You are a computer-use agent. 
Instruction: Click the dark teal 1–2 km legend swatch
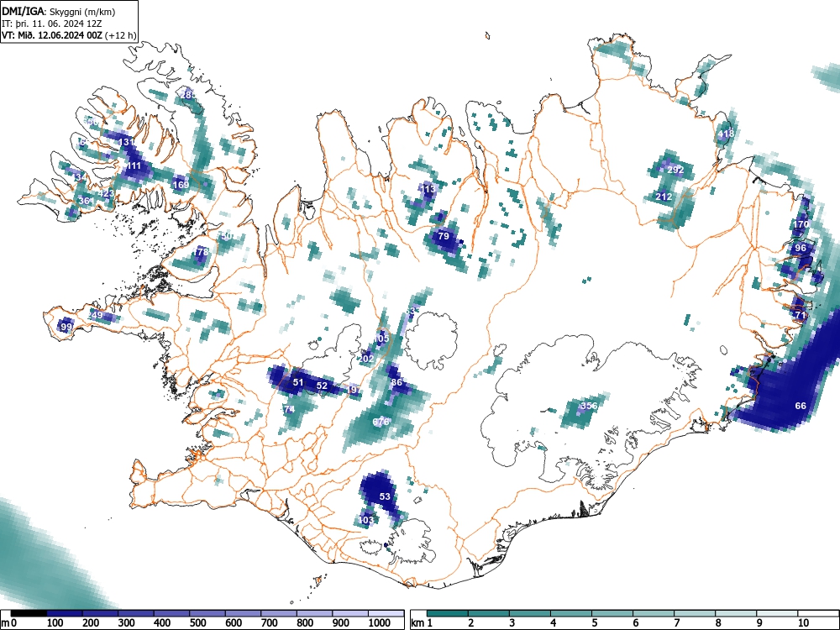448,613
